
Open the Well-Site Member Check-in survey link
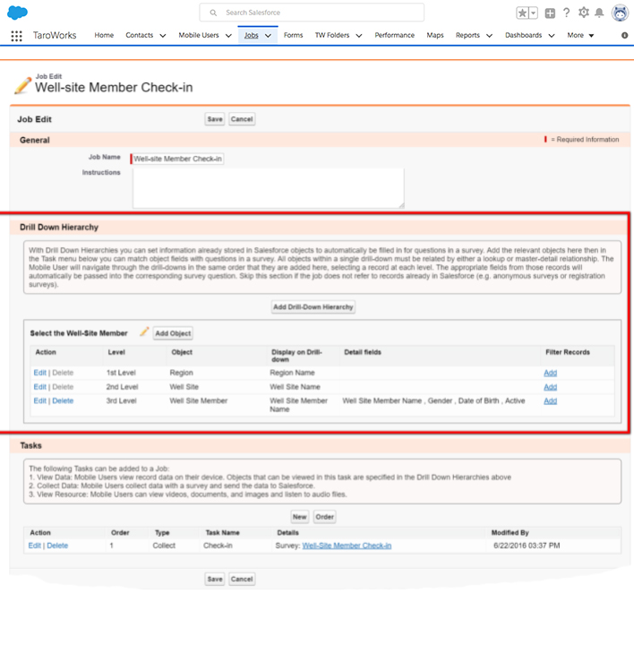(x=347, y=546)
